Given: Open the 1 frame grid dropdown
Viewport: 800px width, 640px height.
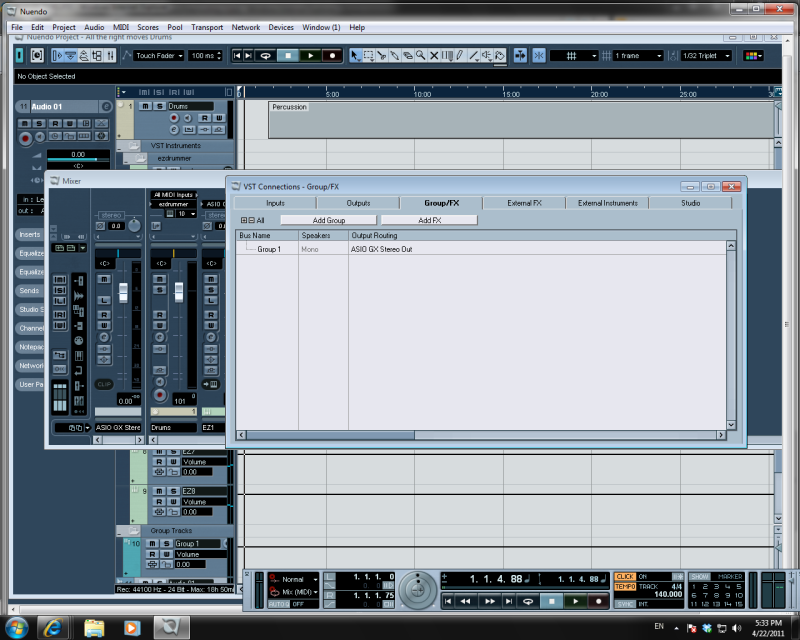Looking at the screenshot, I should 638,56.
